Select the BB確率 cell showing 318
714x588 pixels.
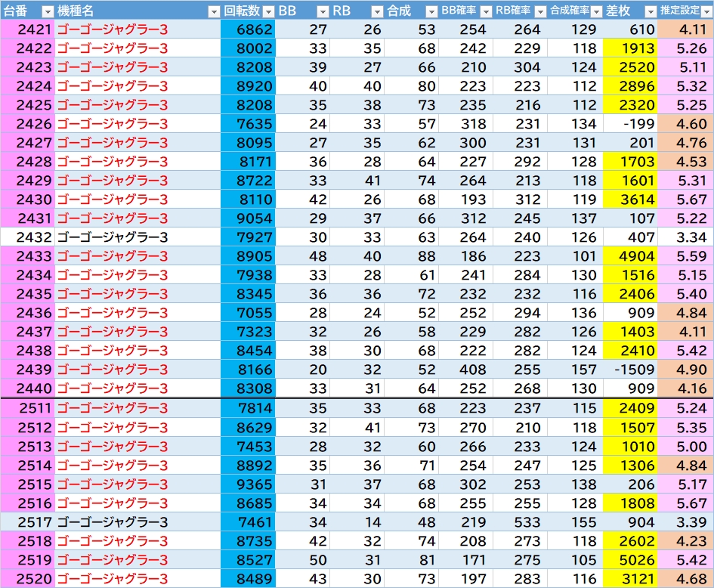pyautogui.click(x=466, y=124)
